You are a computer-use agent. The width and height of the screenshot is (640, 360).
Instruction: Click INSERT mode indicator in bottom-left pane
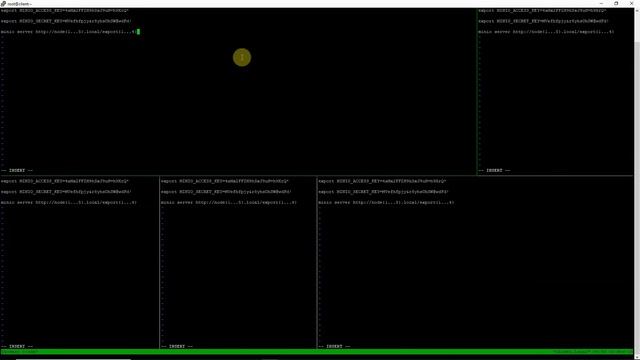(x=17, y=346)
